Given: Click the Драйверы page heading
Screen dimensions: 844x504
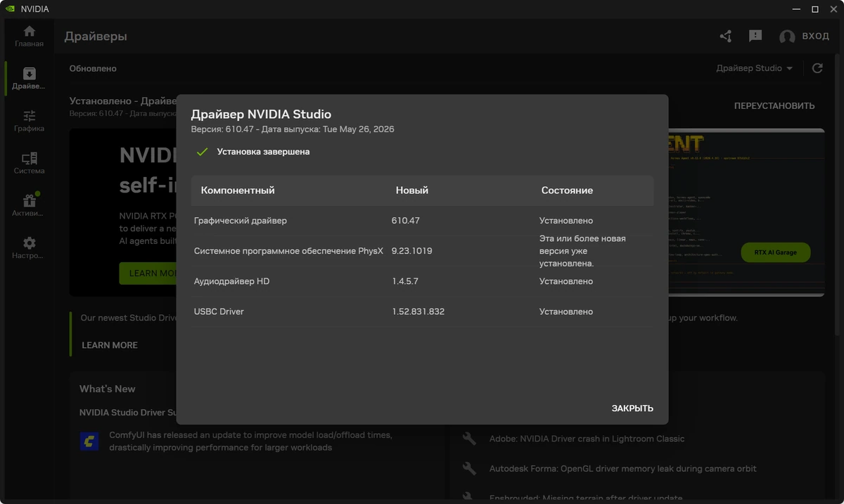Looking at the screenshot, I should coord(96,37).
